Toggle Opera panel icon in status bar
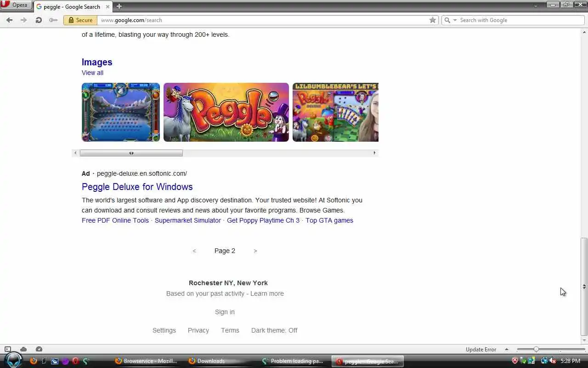The width and height of the screenshot is (588, 368). tap(8, 349)
